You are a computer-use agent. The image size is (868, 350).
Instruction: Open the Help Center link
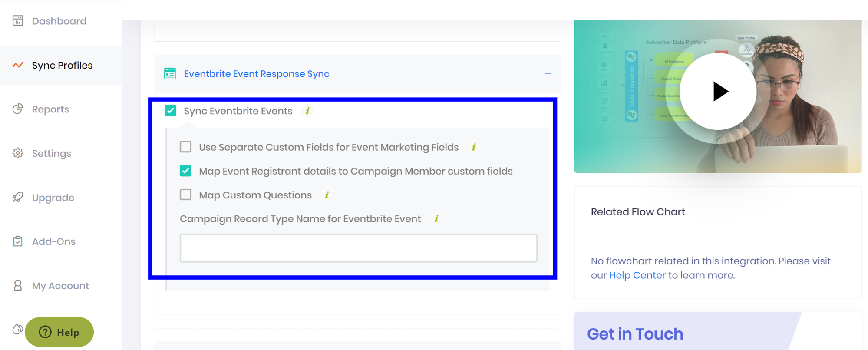(x=637, y=275)
